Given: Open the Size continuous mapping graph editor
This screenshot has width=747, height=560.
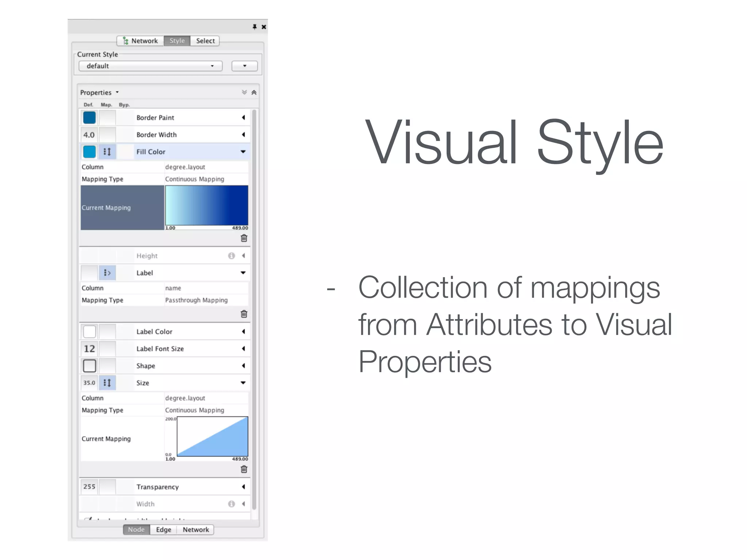Looking at the screenshot, I should pos(206,439).
